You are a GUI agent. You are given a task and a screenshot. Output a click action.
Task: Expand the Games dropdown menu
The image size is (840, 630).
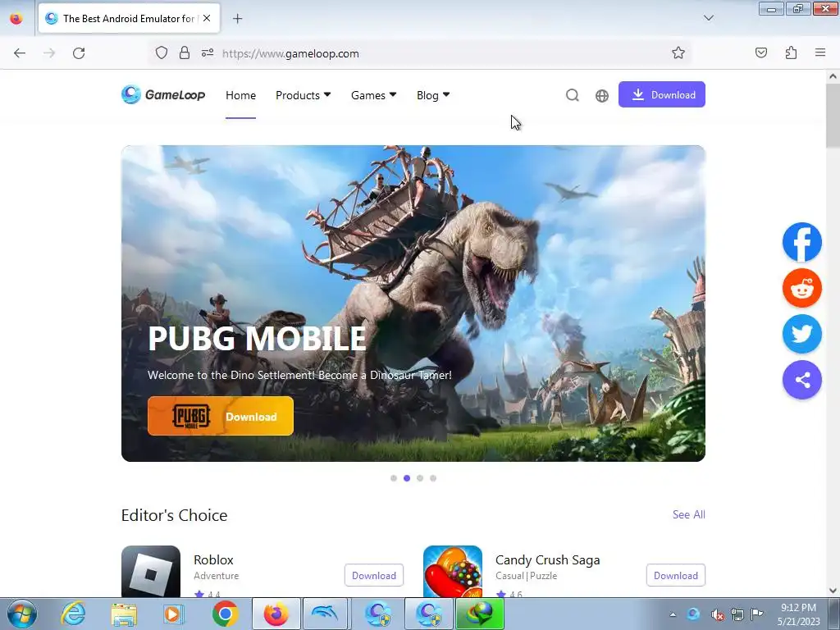pos(373,95)
